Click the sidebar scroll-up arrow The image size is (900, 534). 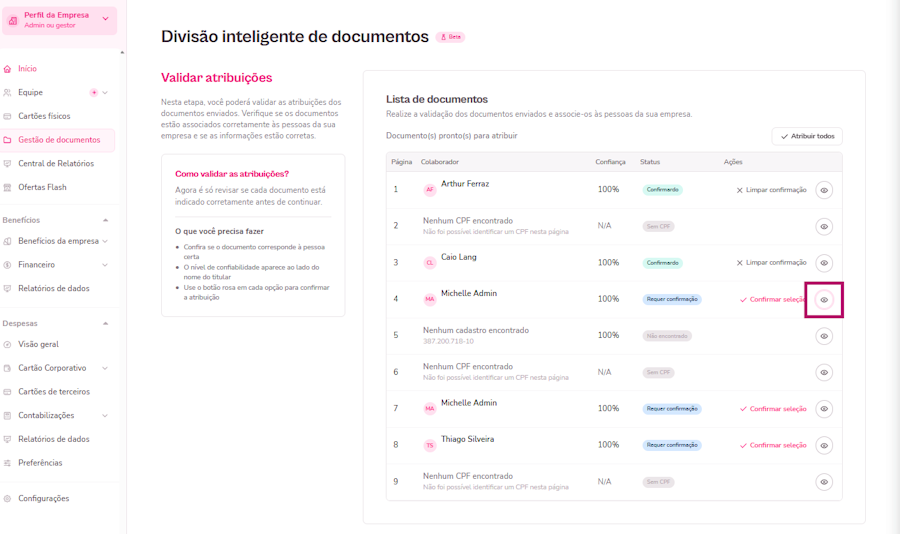click(122, 53)
